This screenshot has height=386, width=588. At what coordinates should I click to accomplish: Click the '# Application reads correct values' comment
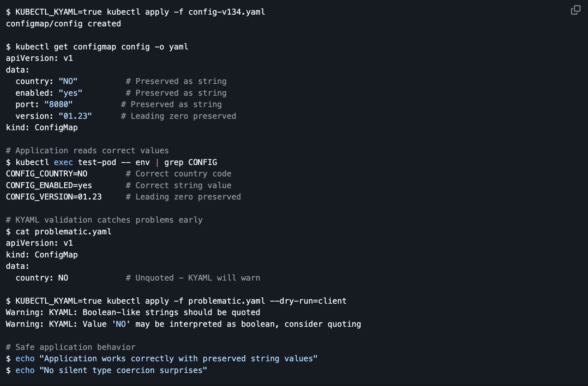tap(87, 151)
